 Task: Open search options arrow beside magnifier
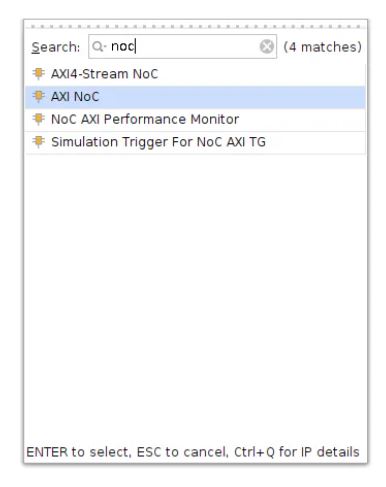click(x=105, y=47)
